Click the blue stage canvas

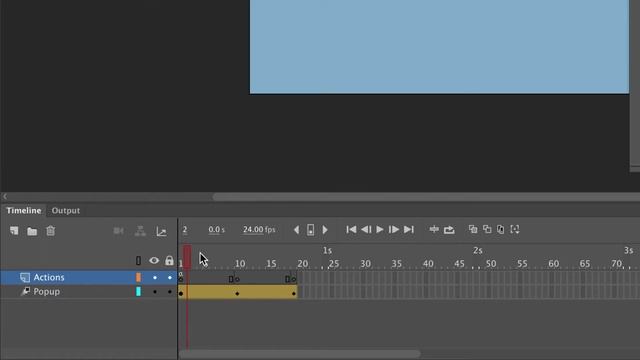tap(439, 47)
